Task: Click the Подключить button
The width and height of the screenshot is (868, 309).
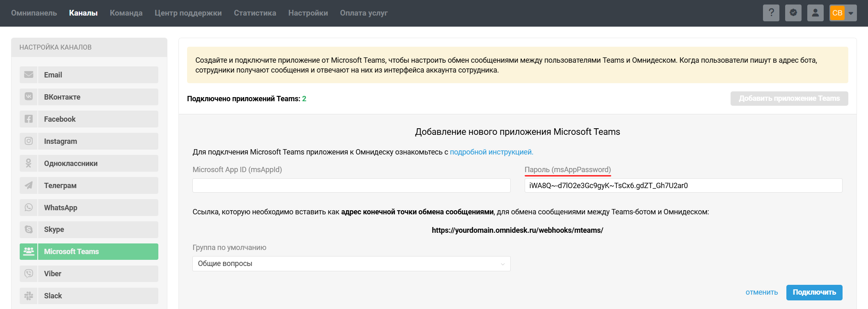Action: [814, 292]
